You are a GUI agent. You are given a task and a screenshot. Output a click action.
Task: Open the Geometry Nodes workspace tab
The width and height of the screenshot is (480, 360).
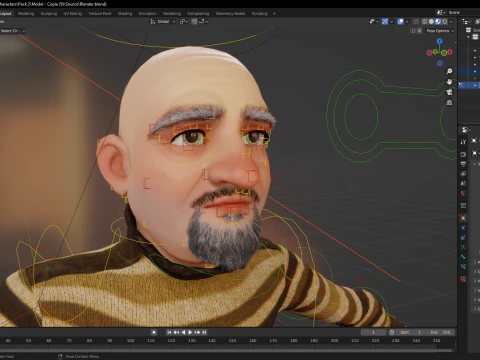230,14
